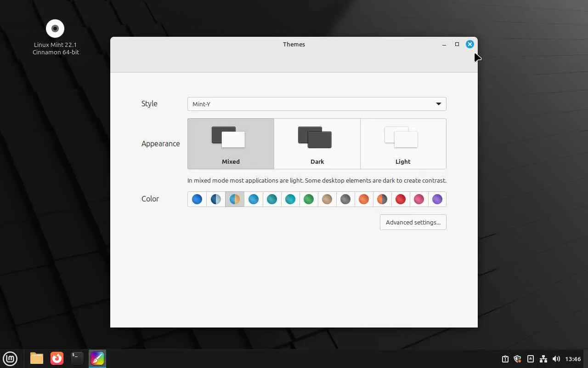Open the sound volume tray icon

[x=556, y=359]
